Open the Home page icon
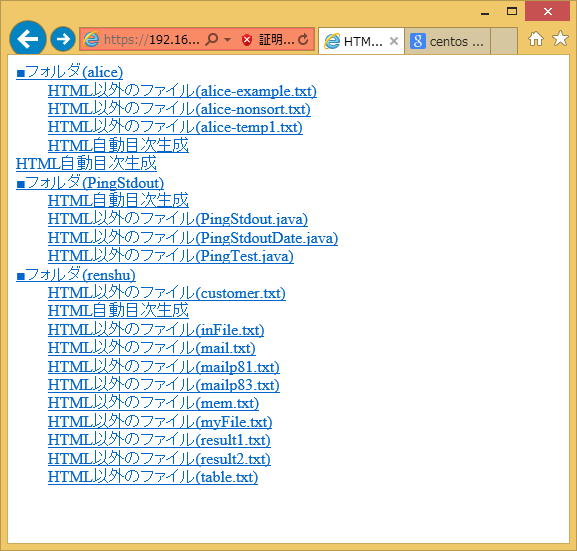Image resolution: width=577 pixels, height=551 pixels. pyautogui.click(x=535, y=39)
